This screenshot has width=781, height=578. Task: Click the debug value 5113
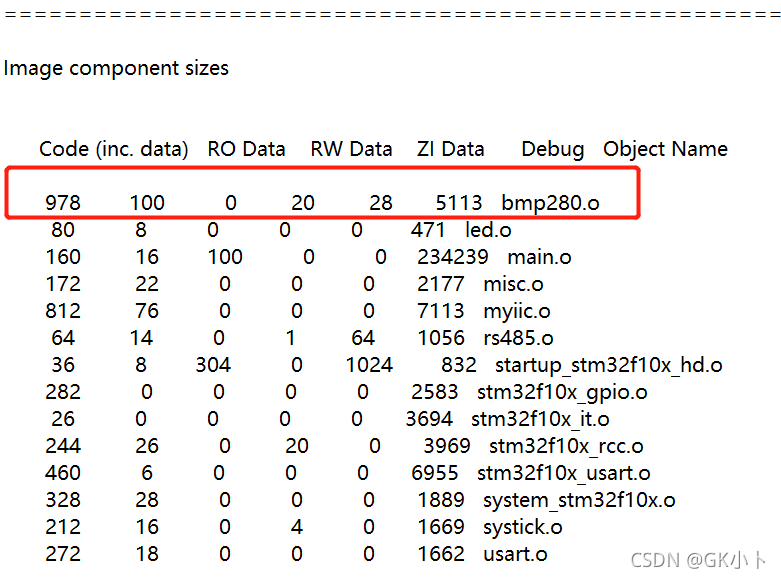pyautogui.click(x=459, y=203)
